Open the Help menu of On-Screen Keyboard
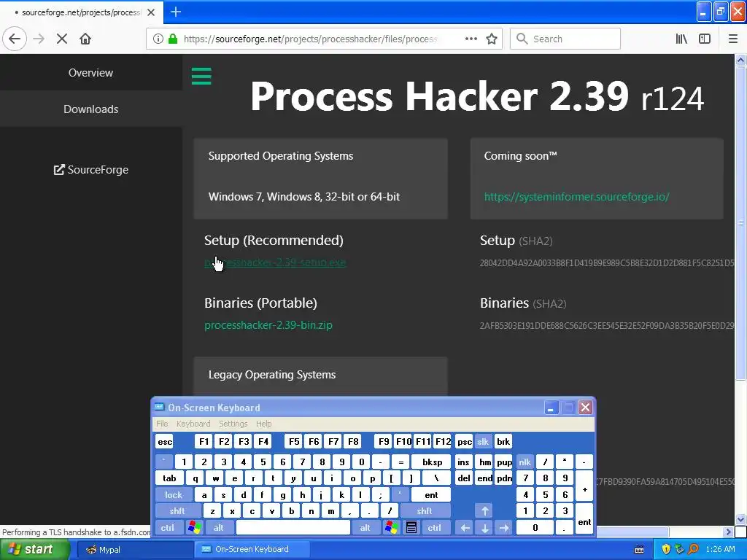Viewport: 747px width, 560px height. point(263,424)
